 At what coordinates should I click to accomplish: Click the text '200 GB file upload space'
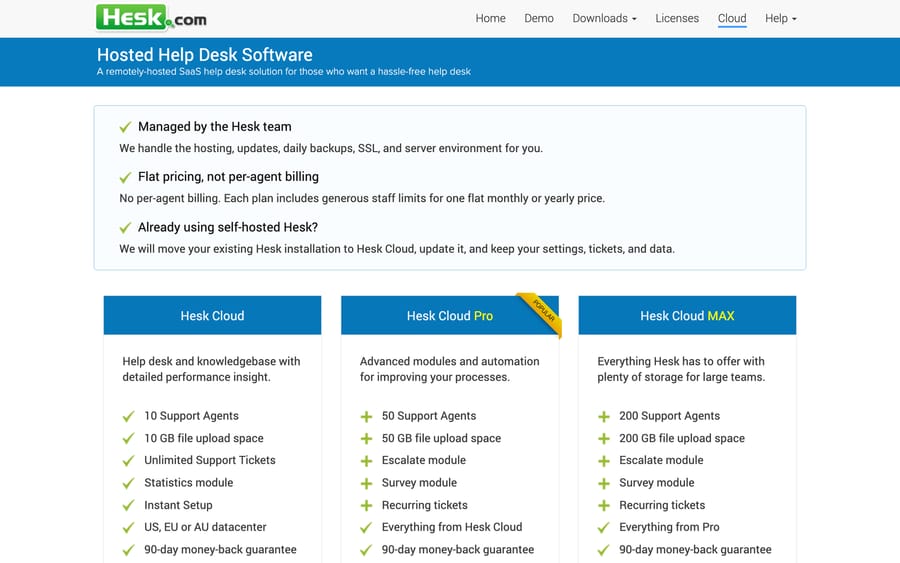tap(682, 438)
